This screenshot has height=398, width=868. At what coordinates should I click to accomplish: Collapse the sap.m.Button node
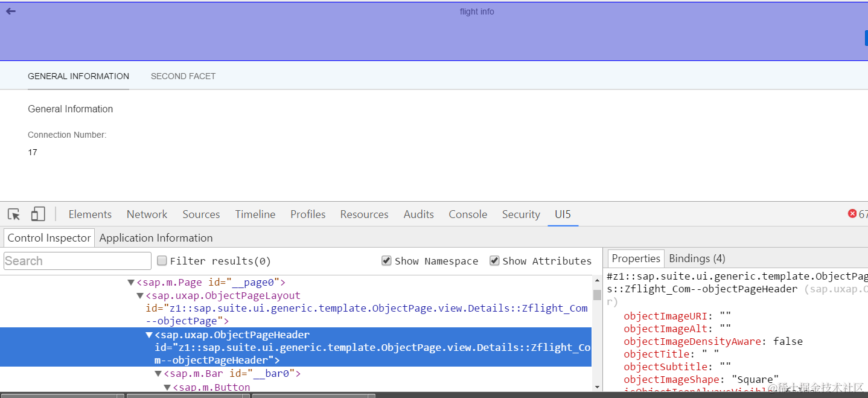pos(167,387)
